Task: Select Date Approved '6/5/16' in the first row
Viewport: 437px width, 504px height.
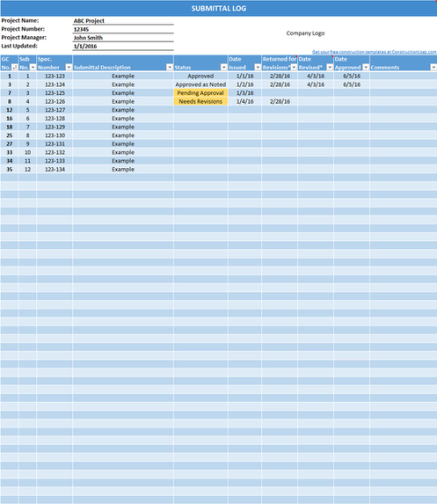Action: (352, 77)
